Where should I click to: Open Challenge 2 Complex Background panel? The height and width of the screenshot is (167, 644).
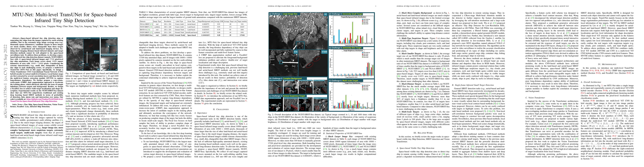tap(298, 86)
